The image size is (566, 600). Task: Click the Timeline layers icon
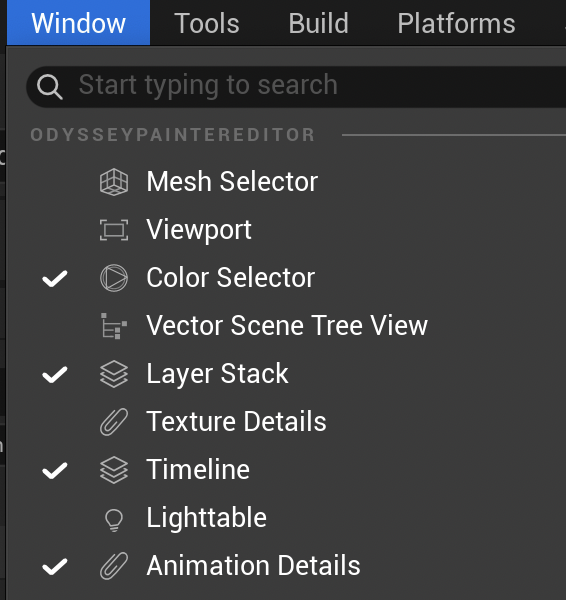pyautogui.click(x=114, y=470)
